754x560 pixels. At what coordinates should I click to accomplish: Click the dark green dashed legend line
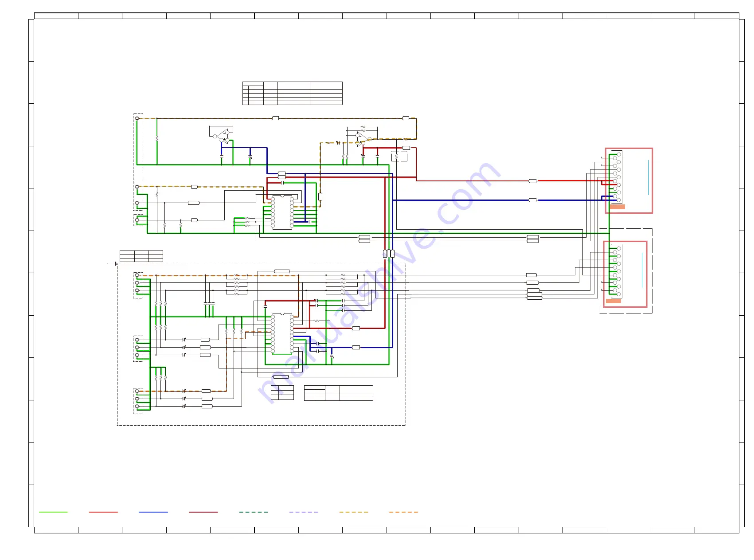point(254,512)
